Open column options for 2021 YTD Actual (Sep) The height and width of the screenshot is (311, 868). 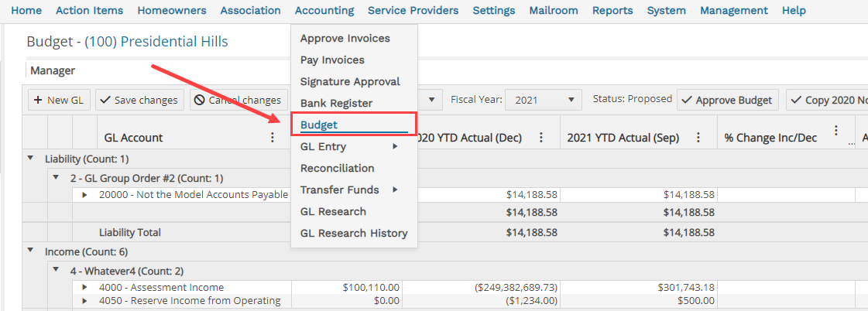pos(698,138)
